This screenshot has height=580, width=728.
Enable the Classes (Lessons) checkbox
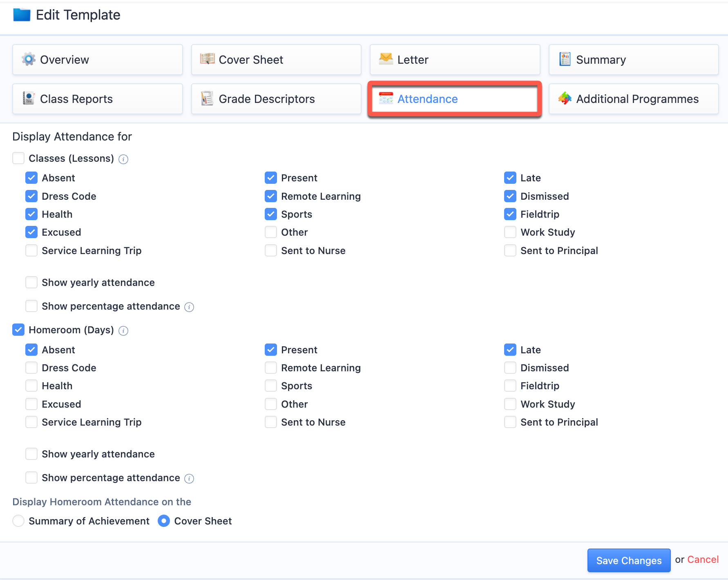[x=18, y=158]
